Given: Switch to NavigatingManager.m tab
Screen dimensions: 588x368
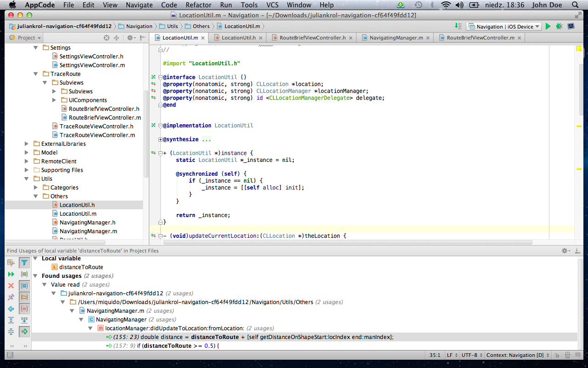Looking at the screenshot, I should (x=396, y=38).
